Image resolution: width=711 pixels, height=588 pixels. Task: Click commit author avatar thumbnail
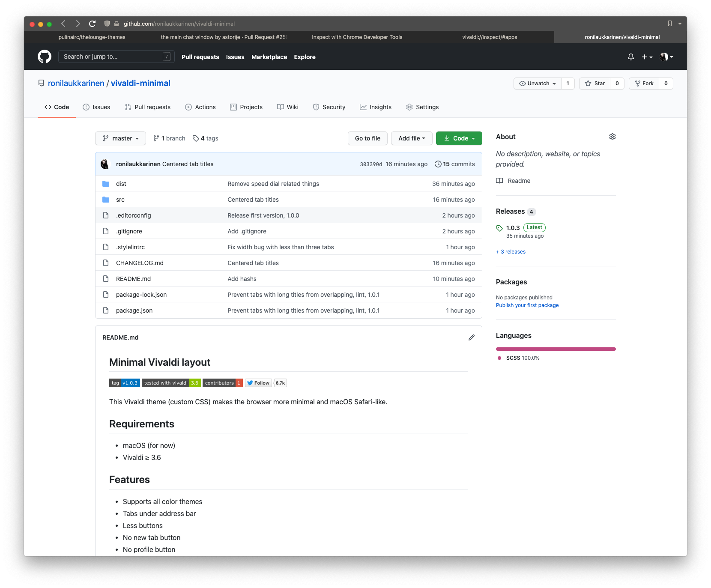[x=105, y=164]
